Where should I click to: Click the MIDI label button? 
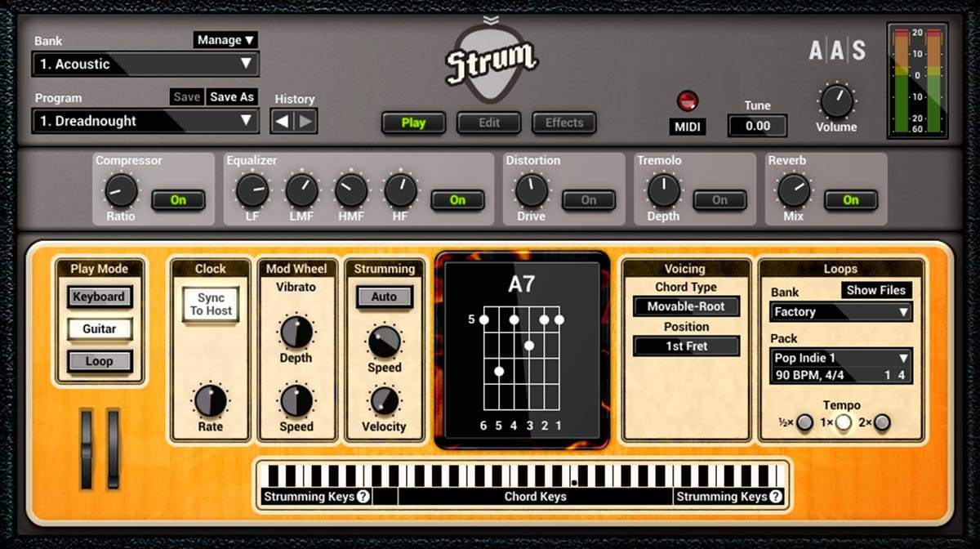[x=688, y=127]
